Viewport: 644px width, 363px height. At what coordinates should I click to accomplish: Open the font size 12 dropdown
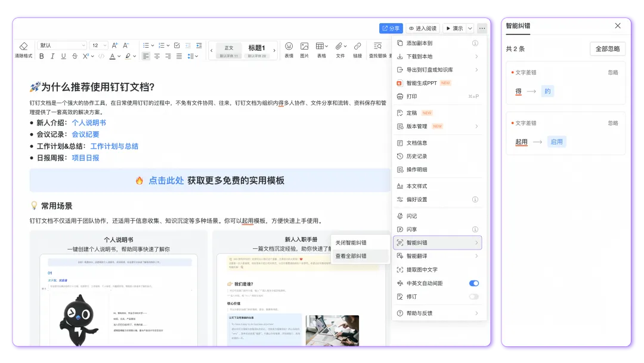[99, 45]
